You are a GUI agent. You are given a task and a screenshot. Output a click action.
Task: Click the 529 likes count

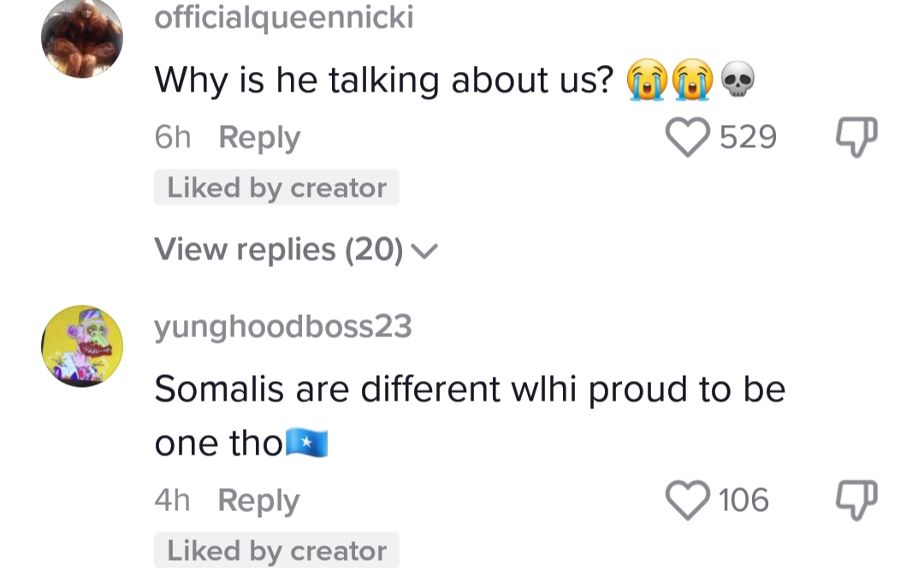748,138
